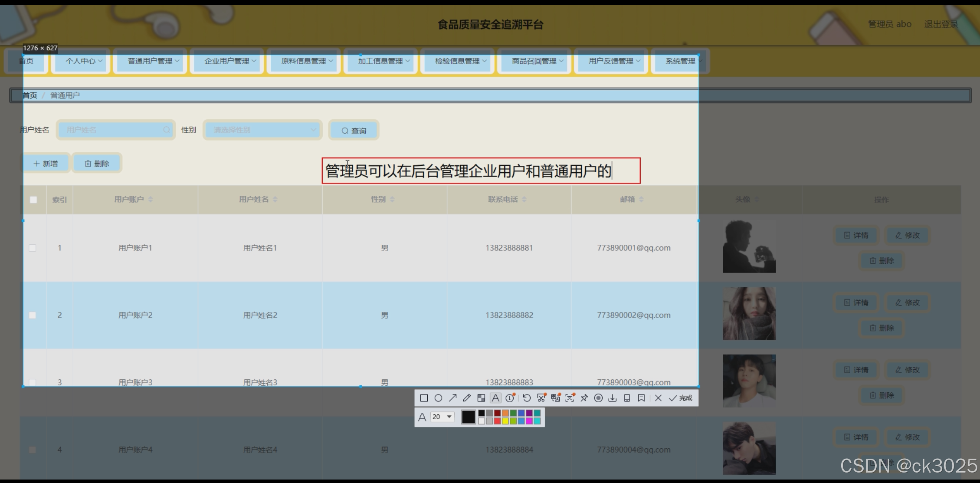
Task: Select the rectangle annotation tool
Action: click(x=424, y=398)
